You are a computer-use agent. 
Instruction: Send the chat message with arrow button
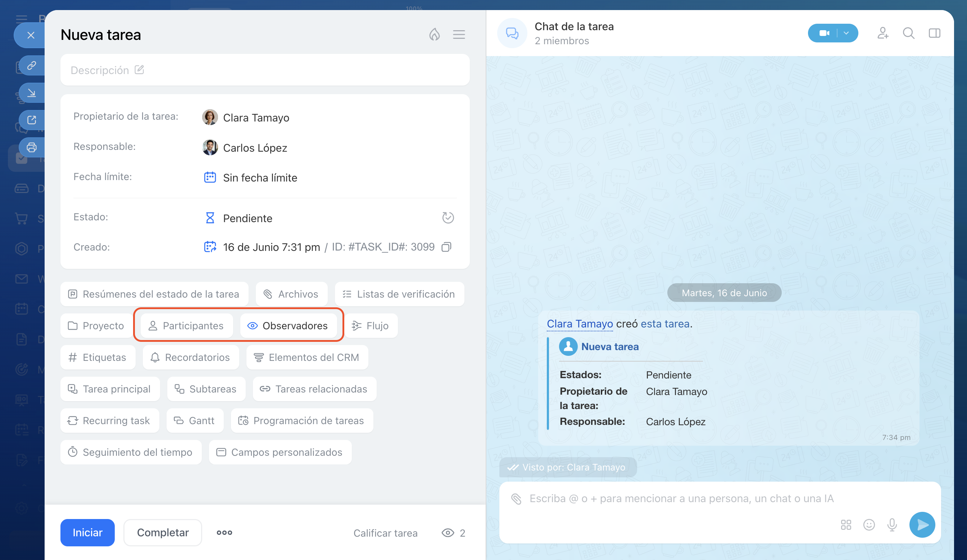click(922, 525)
